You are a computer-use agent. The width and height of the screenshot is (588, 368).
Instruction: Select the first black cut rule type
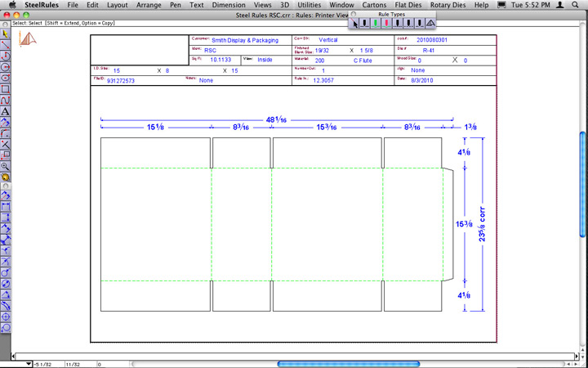(365, 24)
